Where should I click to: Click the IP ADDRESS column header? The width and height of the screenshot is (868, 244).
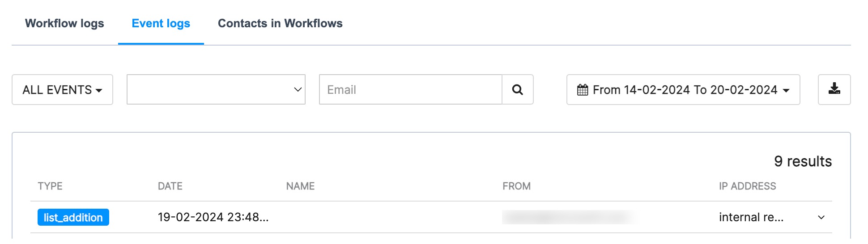(x=747, y=186)
